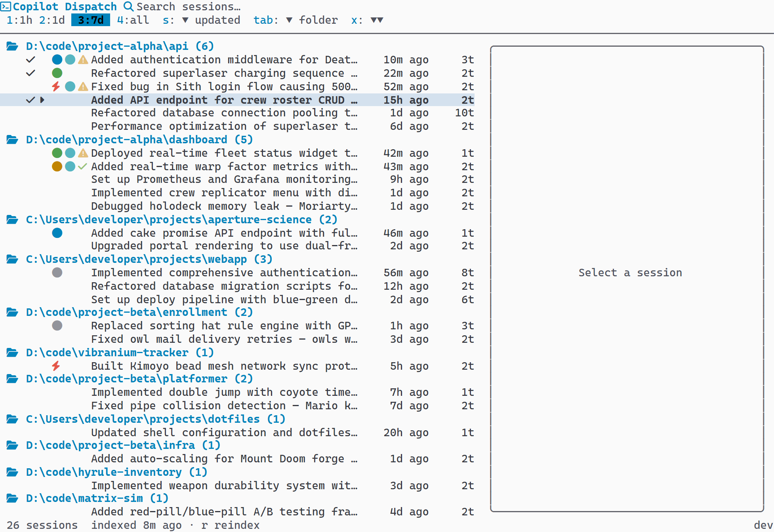Click the webapp folder icon
This screenshot has height=532, width=774.
click(x=12, y=259)
